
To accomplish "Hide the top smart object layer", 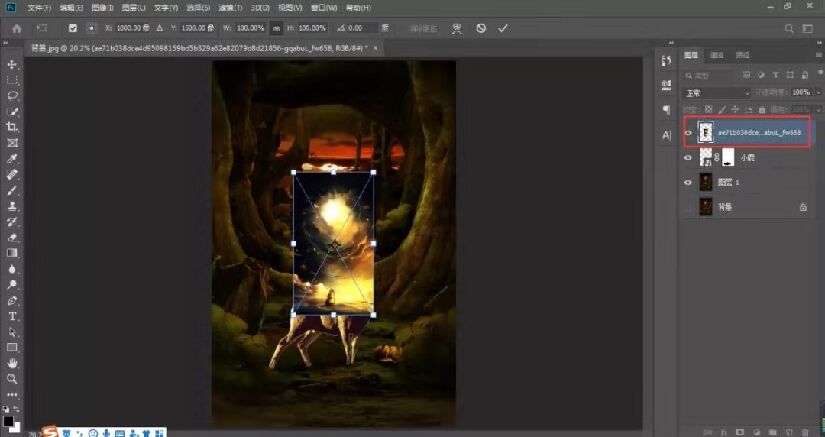I will pos(688,133).
